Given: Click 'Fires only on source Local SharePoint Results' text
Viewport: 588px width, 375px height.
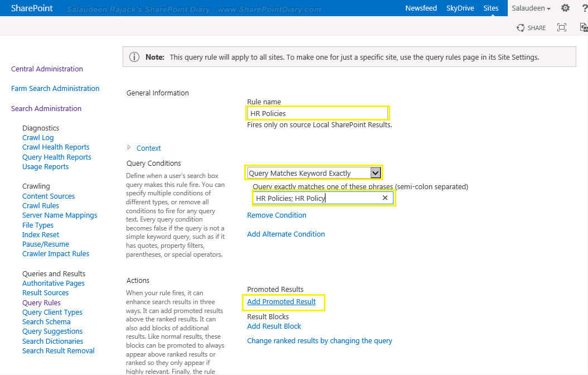Looking at the screenshot, I should [319, 124].
